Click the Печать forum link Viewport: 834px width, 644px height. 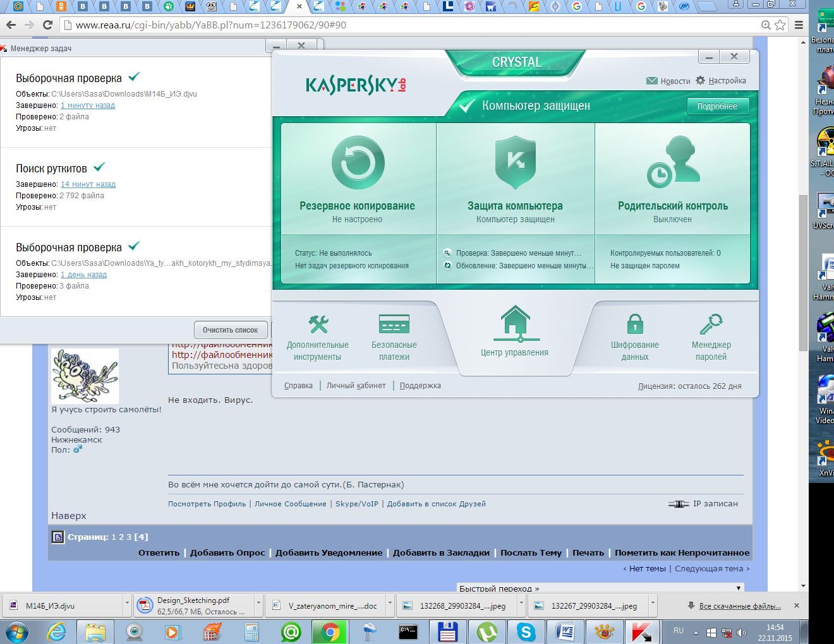pyautogui.click(x=588, y=552)
